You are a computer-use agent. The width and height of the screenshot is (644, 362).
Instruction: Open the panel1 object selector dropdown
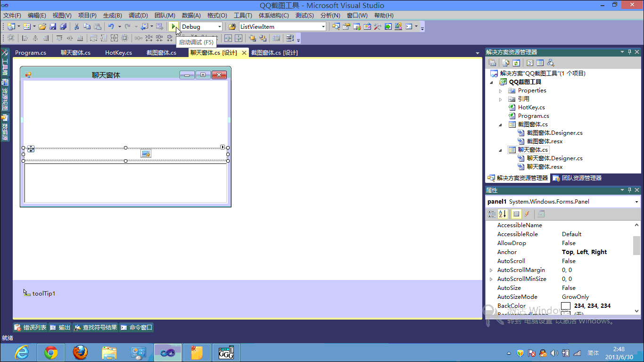point(636,202)
